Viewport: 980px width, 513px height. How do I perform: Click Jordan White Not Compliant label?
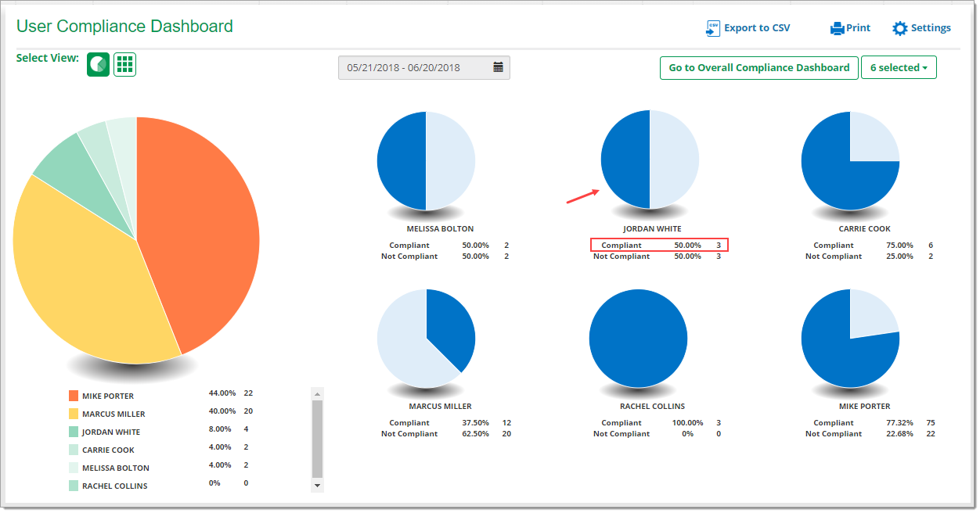click(x=622, y=256)
